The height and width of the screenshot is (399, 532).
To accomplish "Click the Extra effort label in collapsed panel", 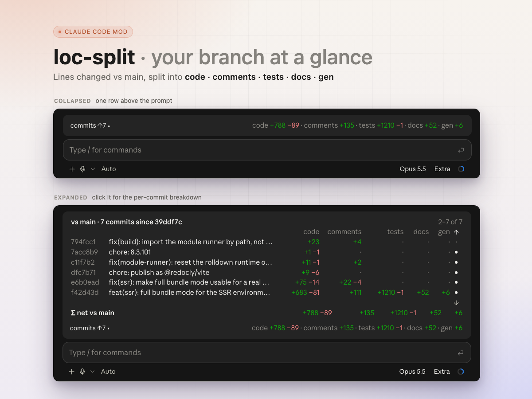I will pyautogui.click(x=442, y=169).
